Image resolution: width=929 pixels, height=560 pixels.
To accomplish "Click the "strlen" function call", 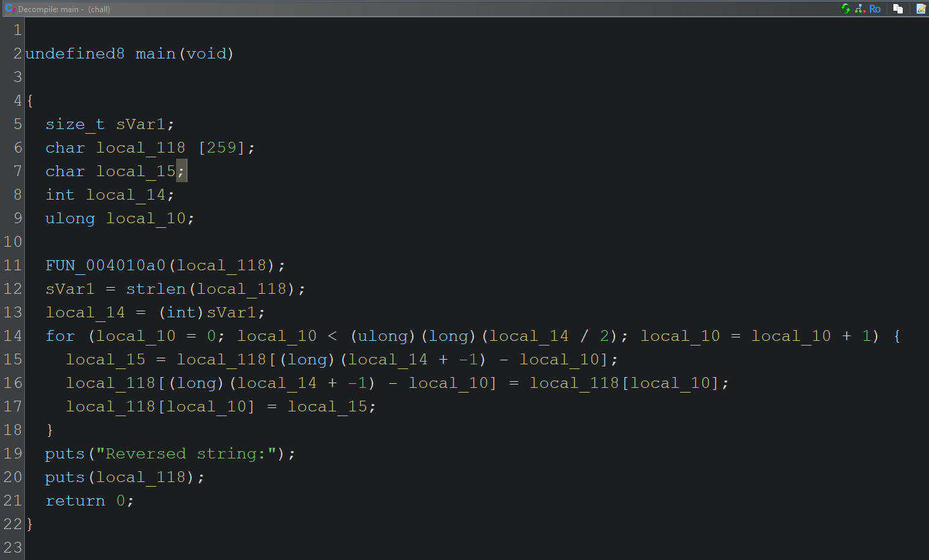I will pyautogui.click(x=156, y=289).
